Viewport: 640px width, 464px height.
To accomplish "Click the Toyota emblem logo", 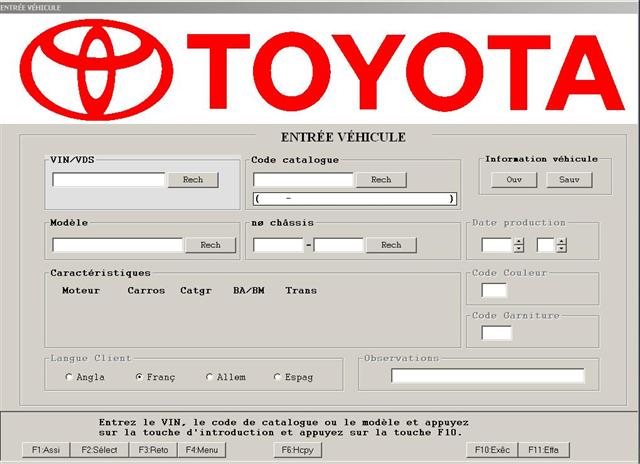I will pyautogui.click(x=96, y=70).
